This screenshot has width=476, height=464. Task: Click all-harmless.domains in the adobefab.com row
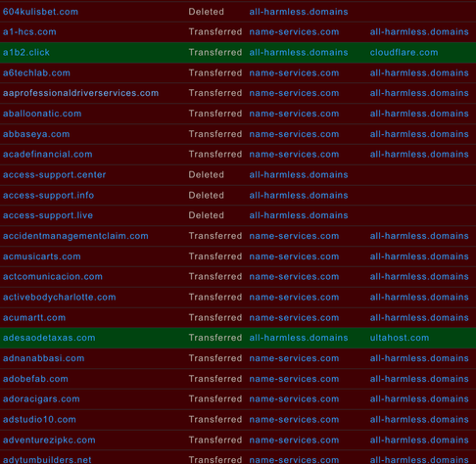[419, 379]
